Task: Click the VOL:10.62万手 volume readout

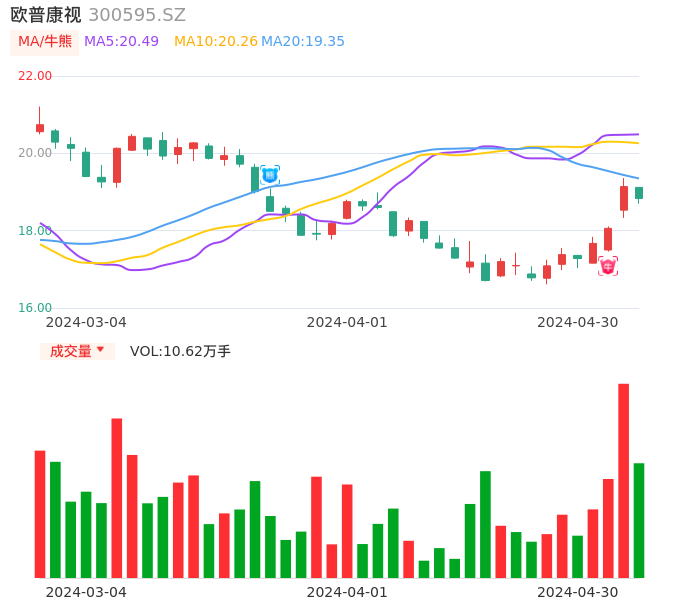Action: [180, 351]
